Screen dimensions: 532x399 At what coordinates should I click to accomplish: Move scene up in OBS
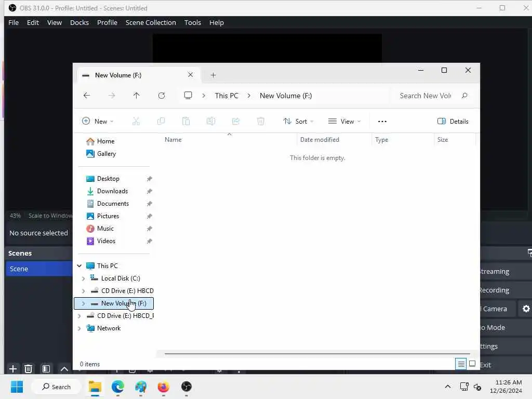pyautogui.click(x=64, y=369)
